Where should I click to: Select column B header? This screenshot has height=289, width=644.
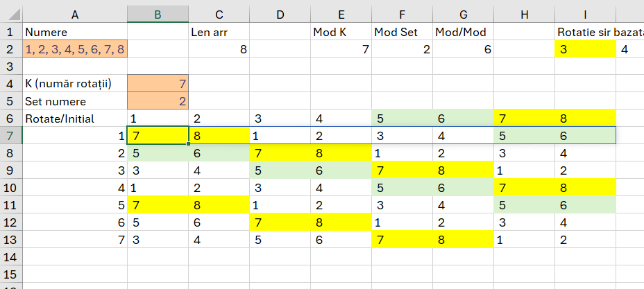coord(158,15)
